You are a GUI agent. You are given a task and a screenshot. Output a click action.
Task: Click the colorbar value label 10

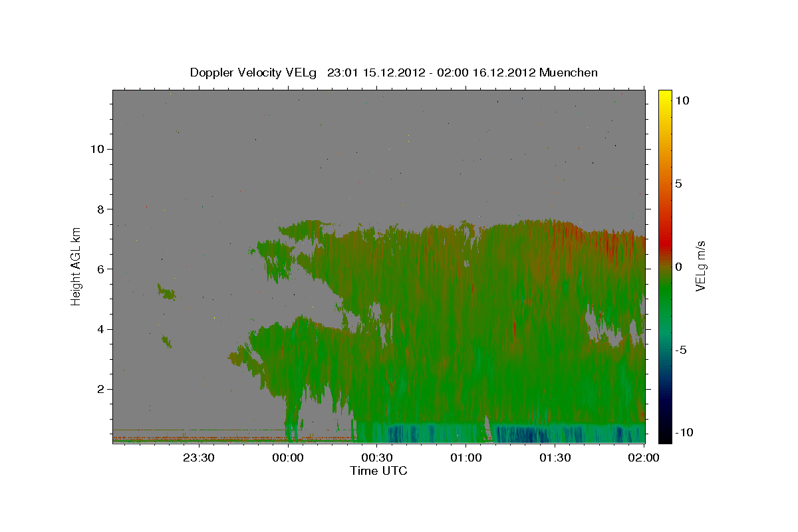[x=682, y=100]
